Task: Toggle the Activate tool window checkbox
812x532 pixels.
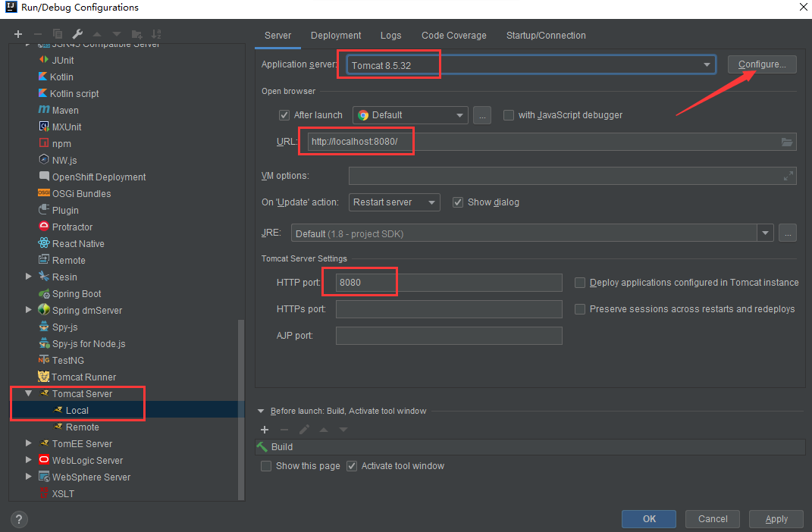Action: click(352, 466)
